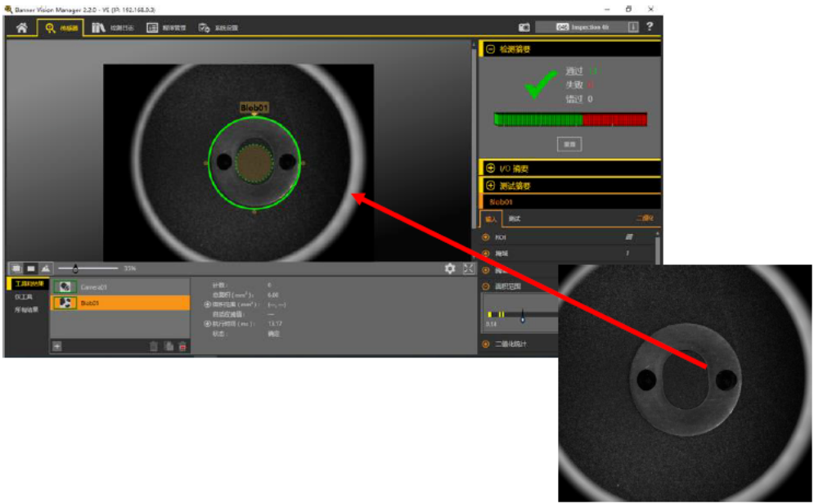The width and height of the screenshot is (814, 504).
Task: Click the Camera01 tool thumbnail icon
Action: tap(65, 286)
